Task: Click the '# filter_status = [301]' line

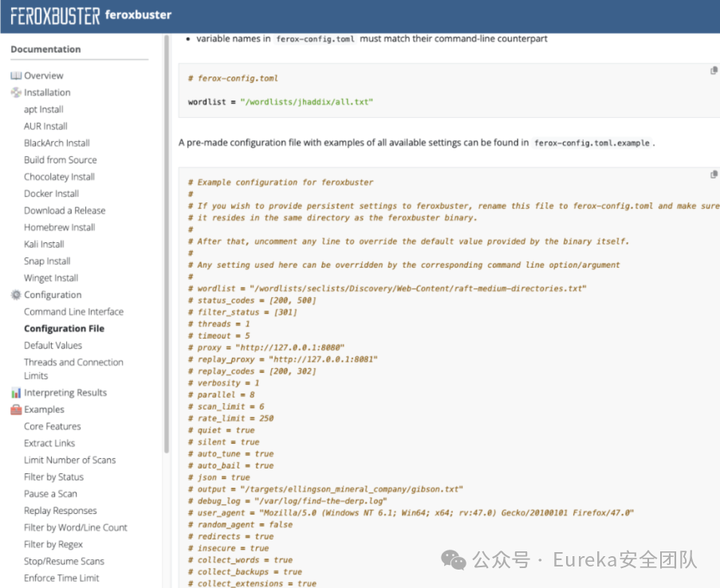Action: coord(243,312)
